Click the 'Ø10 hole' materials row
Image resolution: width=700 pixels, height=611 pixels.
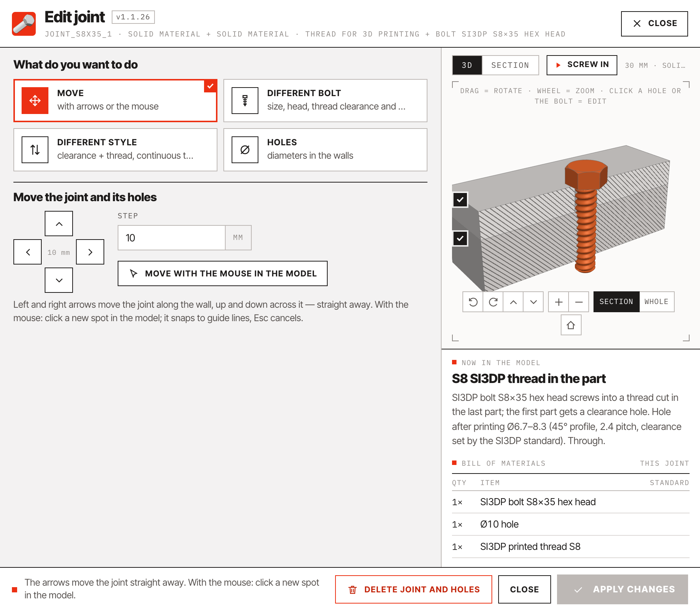click(570, 525)
